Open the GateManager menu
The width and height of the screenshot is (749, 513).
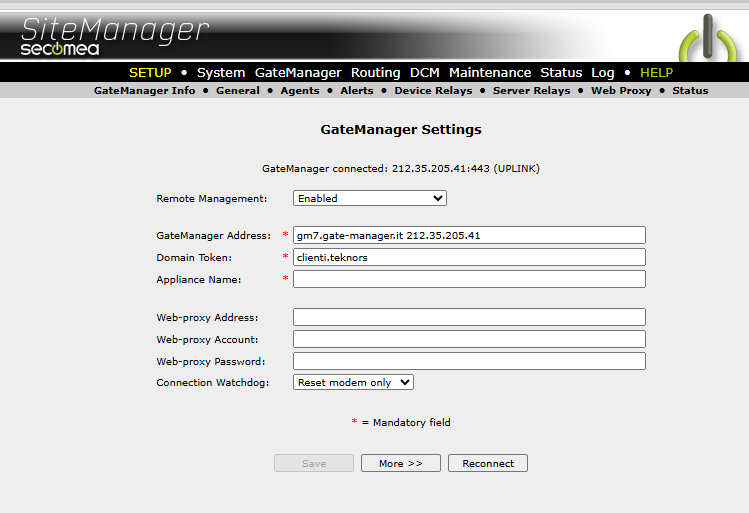[x=298, y=73]
